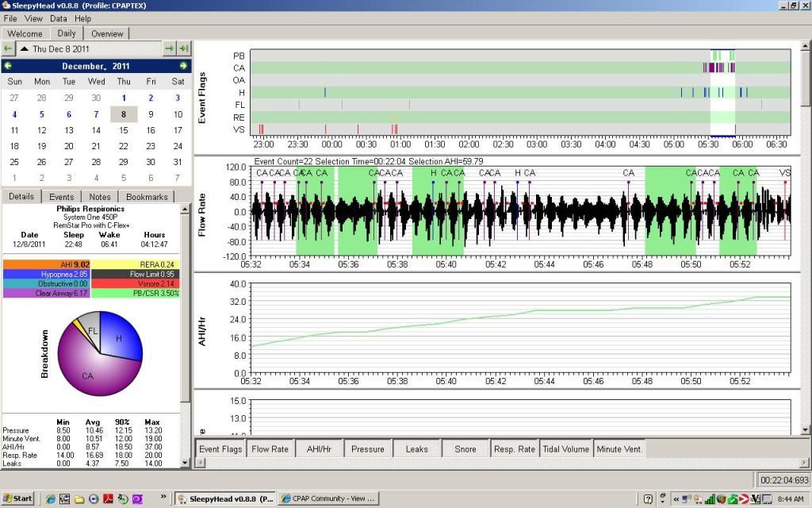Open the December month dropdown in calendar
This screenshot has height=508, width=812.
click(x=84, y=66)
